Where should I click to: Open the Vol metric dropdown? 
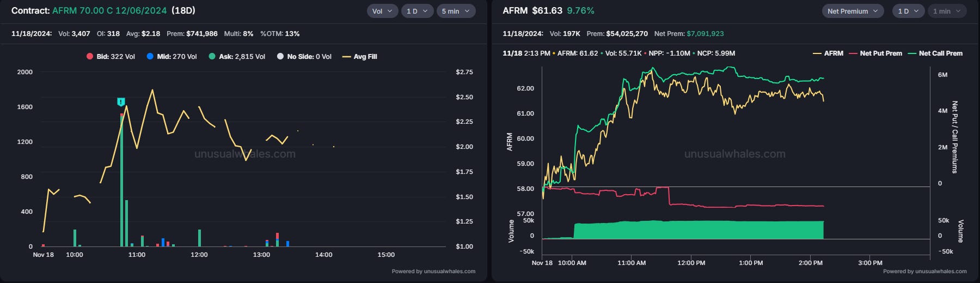(382, 11)
